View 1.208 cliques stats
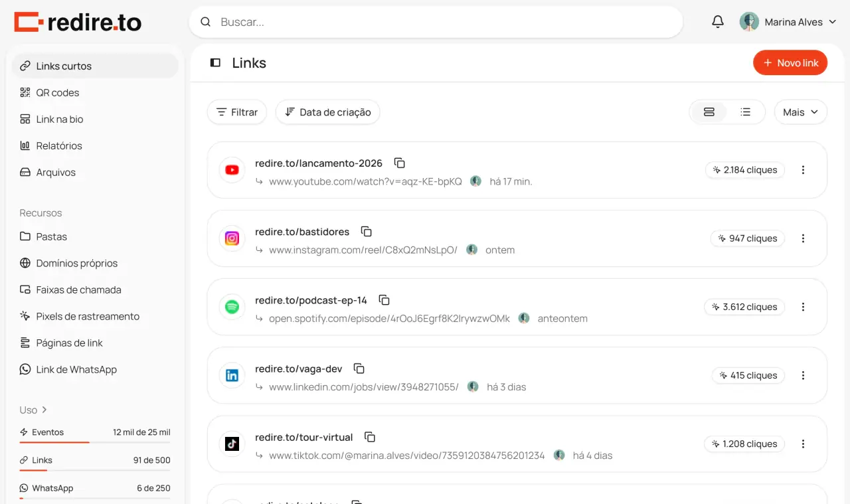This screenshot has width=850, height=504. point(744,444)
